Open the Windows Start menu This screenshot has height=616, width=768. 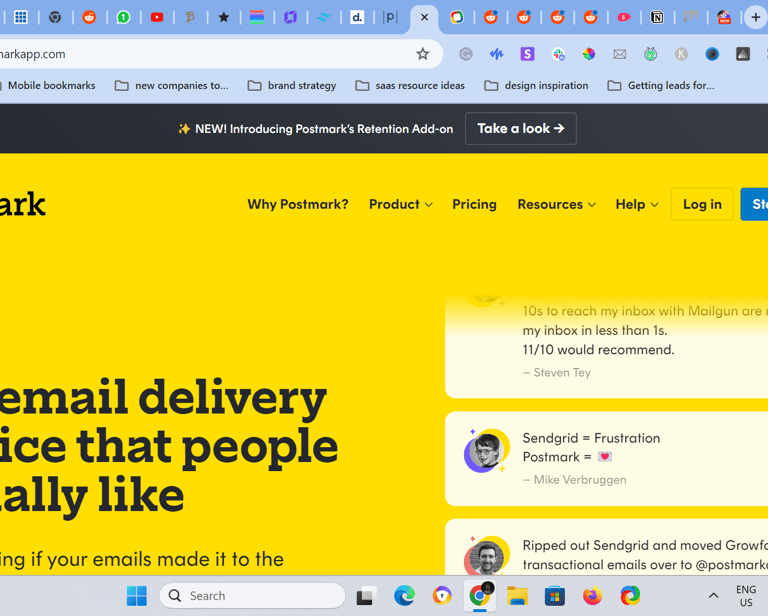click(137, 595)
